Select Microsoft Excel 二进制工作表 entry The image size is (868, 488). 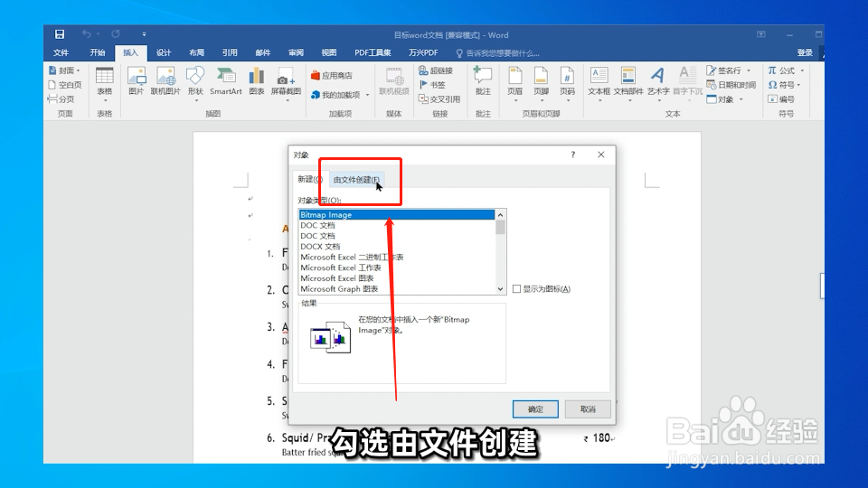click(x=396, y=257)
